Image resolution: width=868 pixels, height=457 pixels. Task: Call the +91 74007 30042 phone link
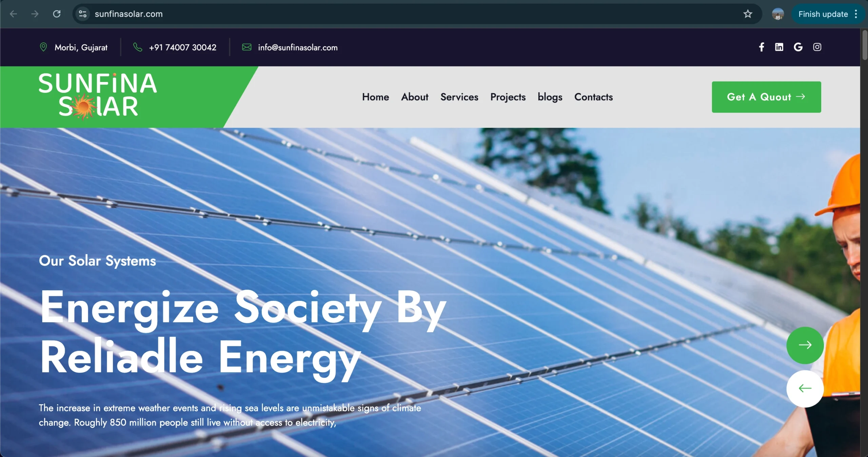[x=182, y=47]
